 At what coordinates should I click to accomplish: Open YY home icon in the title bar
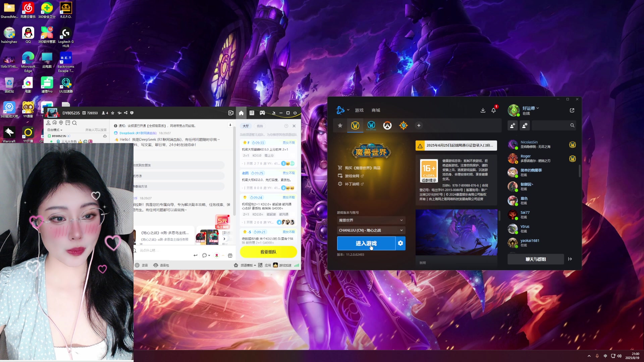[x=241, y=113]
